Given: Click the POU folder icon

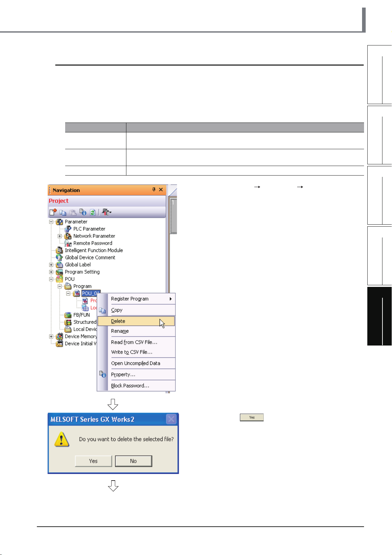Looking at the screenshot, I should point(60,279).
